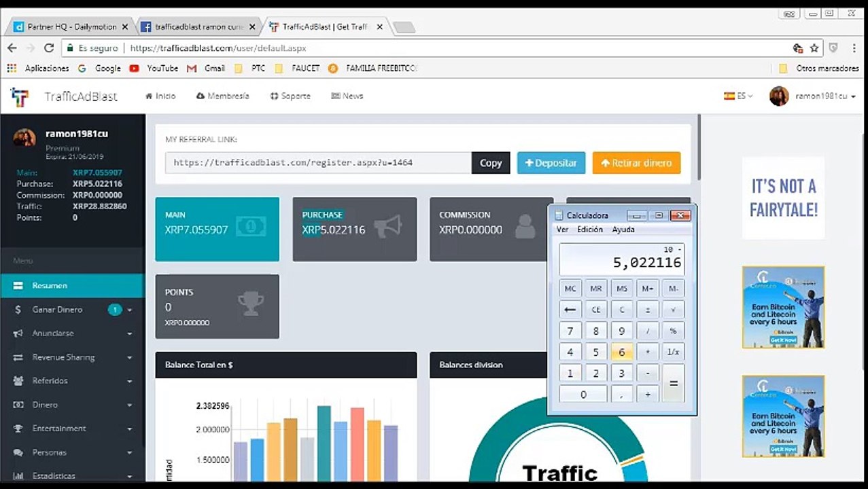Click the shield extension icon in toolbar

coord(833,48)
